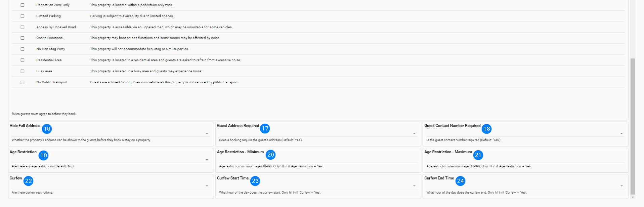This screenshot has width=644, height=207.
Task: Click the number 17 badge icon
Action: [265, 128]
